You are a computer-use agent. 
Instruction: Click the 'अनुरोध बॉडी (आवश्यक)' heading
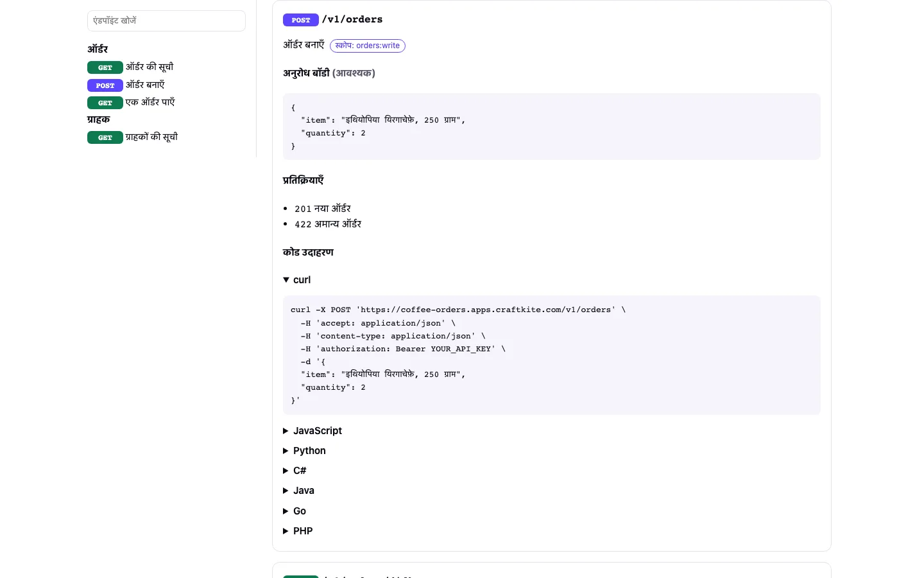pyautogui.click(x=329, y=73)
